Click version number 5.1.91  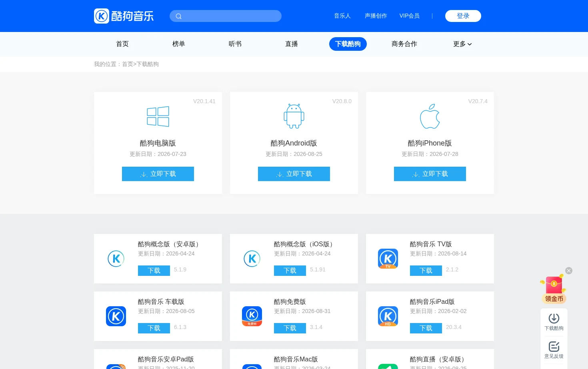(318, 269)
